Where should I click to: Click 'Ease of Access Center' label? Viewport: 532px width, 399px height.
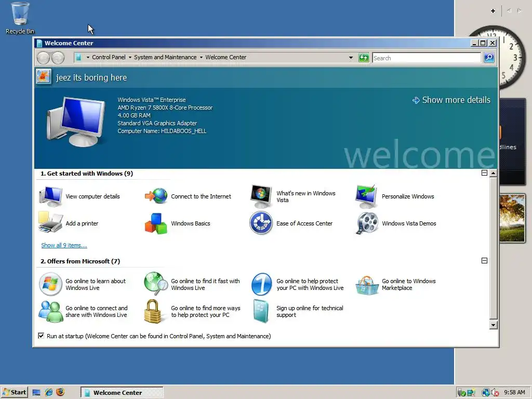(x=304, y=223)
